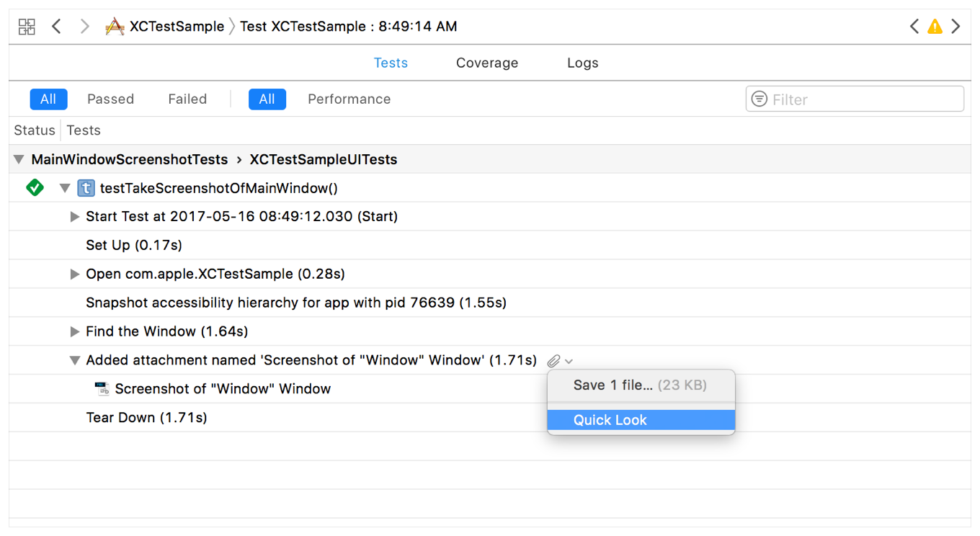Click the blue test method 't' icon

coord(86,188)
